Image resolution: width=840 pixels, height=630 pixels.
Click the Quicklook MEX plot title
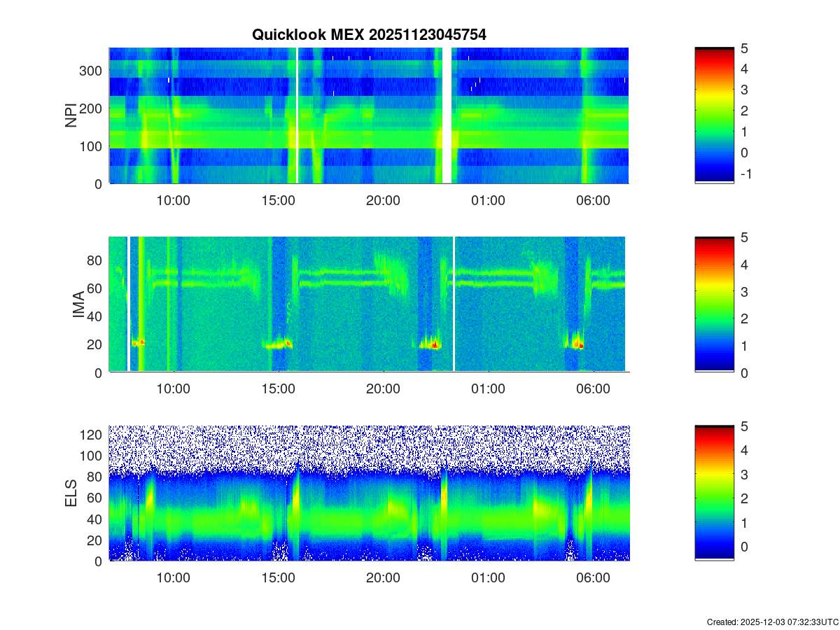[369, 34]
